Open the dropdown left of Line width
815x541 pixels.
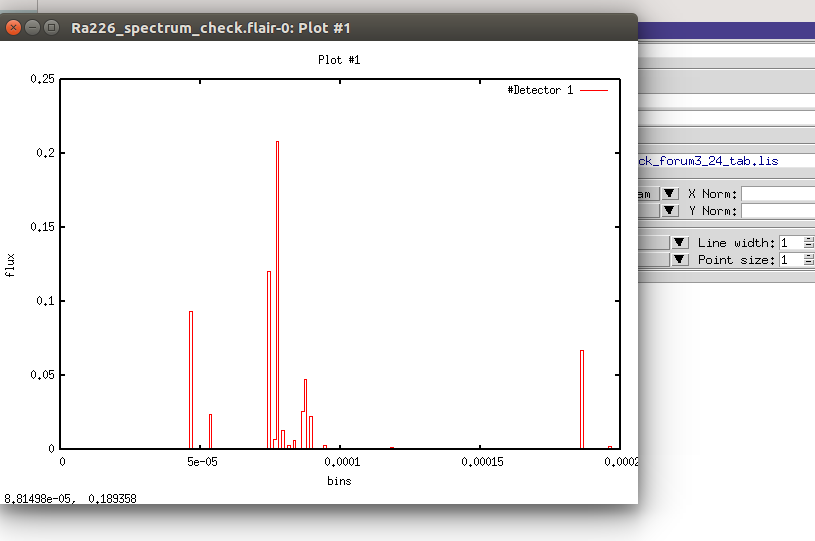click(679, 243)
